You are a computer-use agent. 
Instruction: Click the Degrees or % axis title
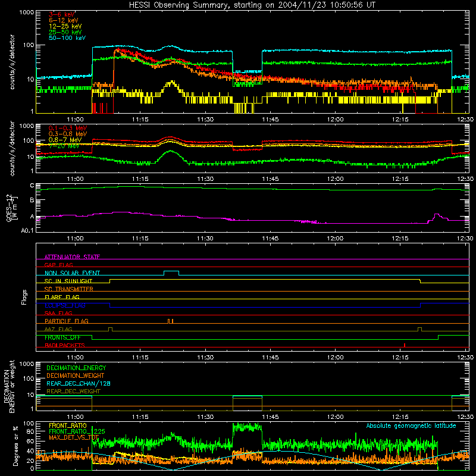tap(15, 446)
